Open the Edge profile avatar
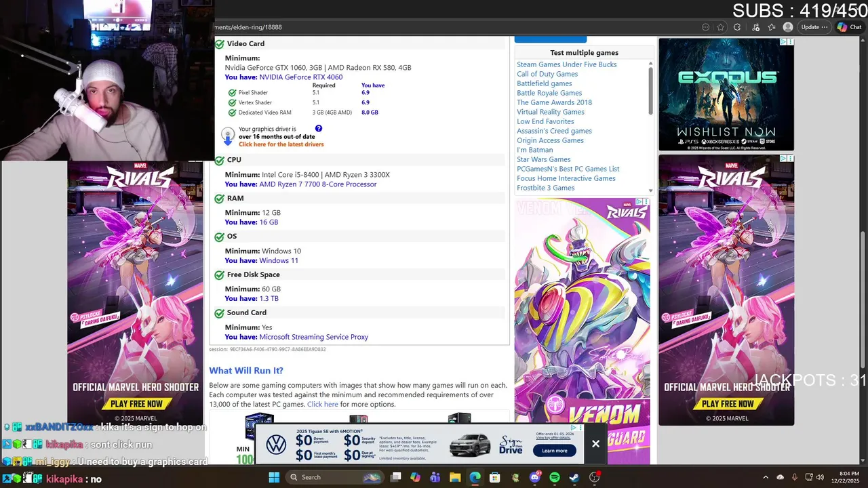868x488 pixels. pos(788,27)
